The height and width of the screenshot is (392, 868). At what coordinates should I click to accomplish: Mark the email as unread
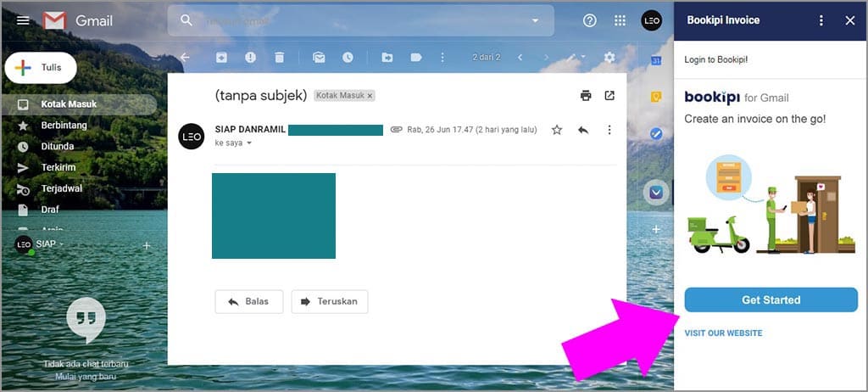[319, 57]
